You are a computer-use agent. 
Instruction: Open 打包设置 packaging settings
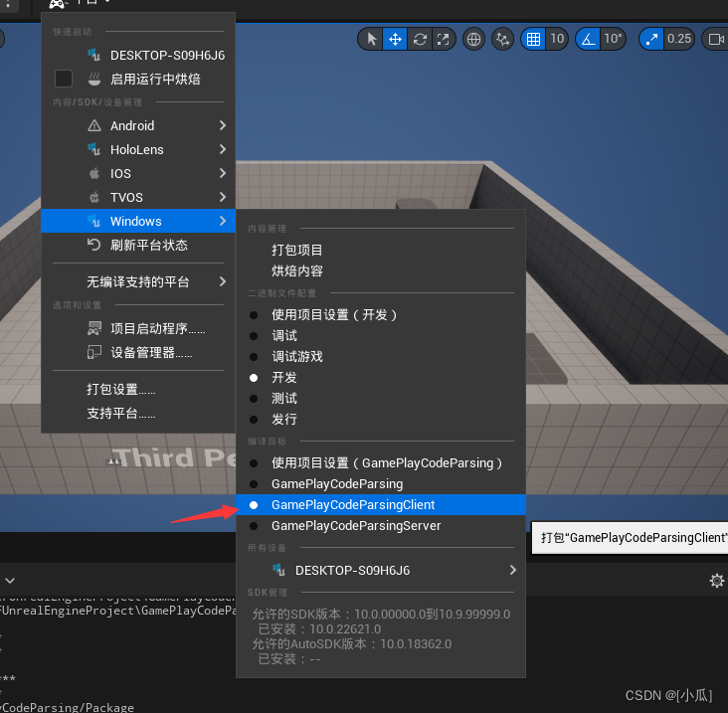(x=138, y=390)
